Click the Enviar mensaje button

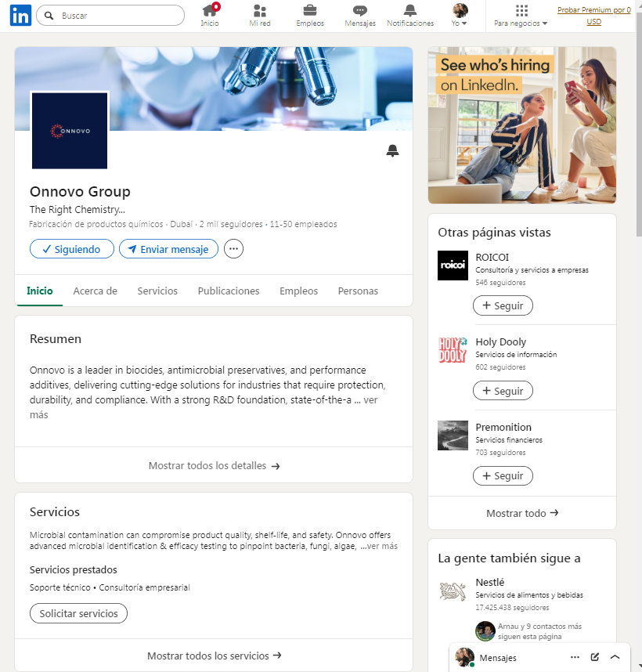(169, 249)
